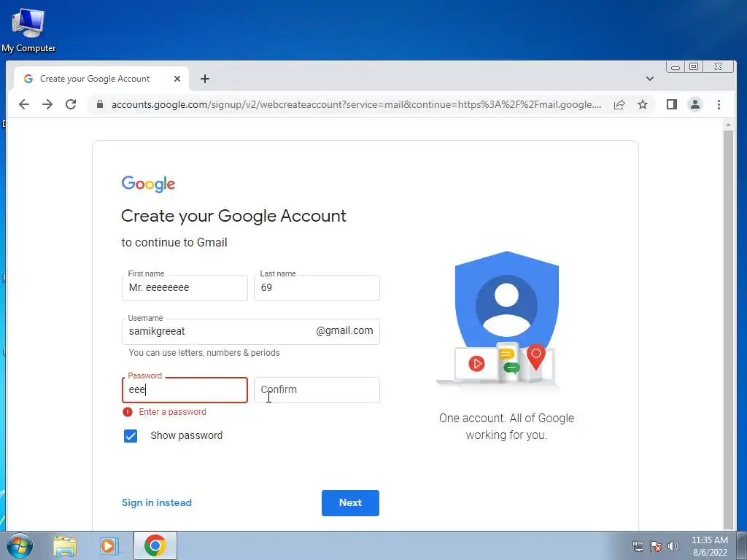Viewport: 747px width, 560px height.
Task: Open the Action Center flag icon
Action: click(x=656, y=546)
